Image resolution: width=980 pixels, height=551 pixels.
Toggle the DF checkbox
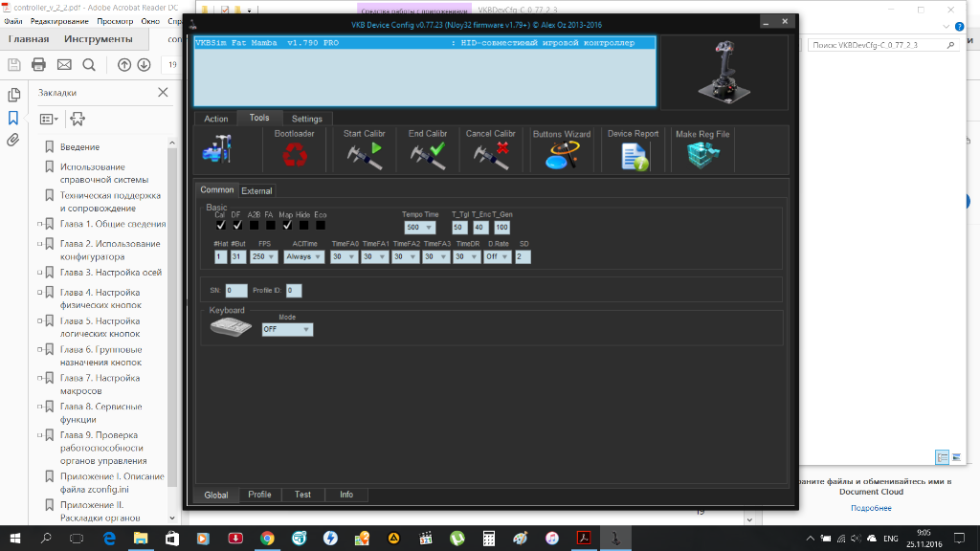coord(237,225)
